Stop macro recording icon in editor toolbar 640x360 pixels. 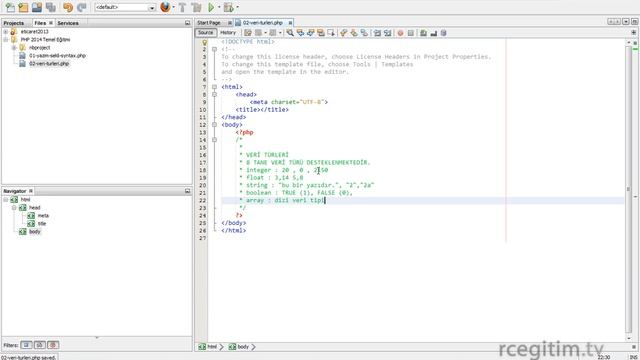411,33
